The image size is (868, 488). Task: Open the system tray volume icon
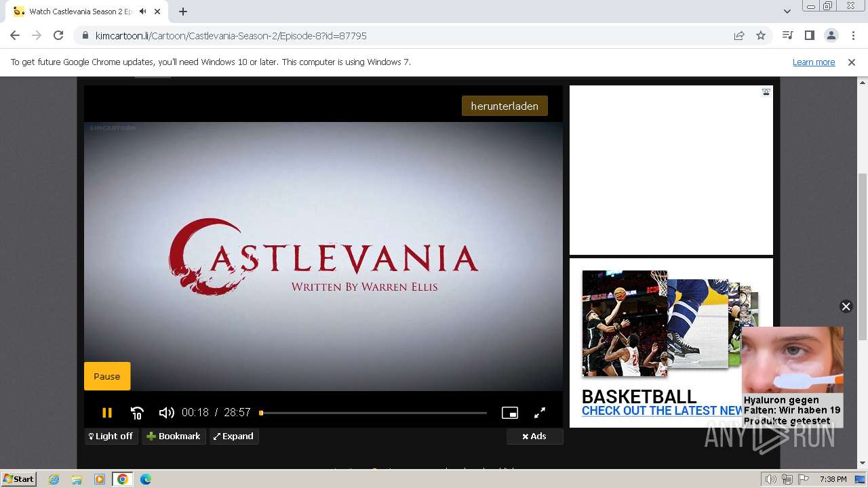771,479
